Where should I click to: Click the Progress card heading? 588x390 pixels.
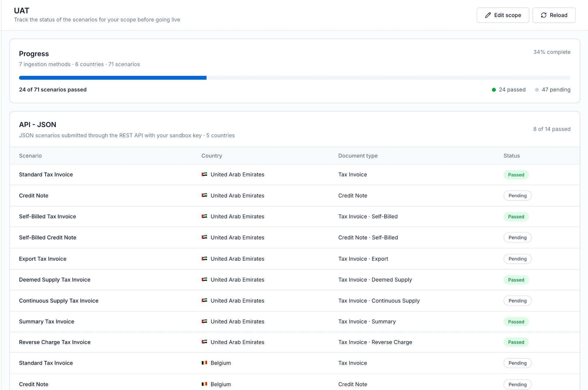34,54
